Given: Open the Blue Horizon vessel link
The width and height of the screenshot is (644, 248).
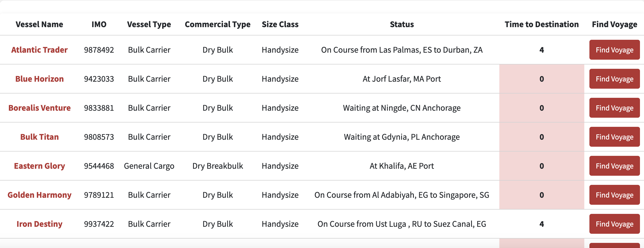Looking at the screenshot, I should tap(39, 79).
